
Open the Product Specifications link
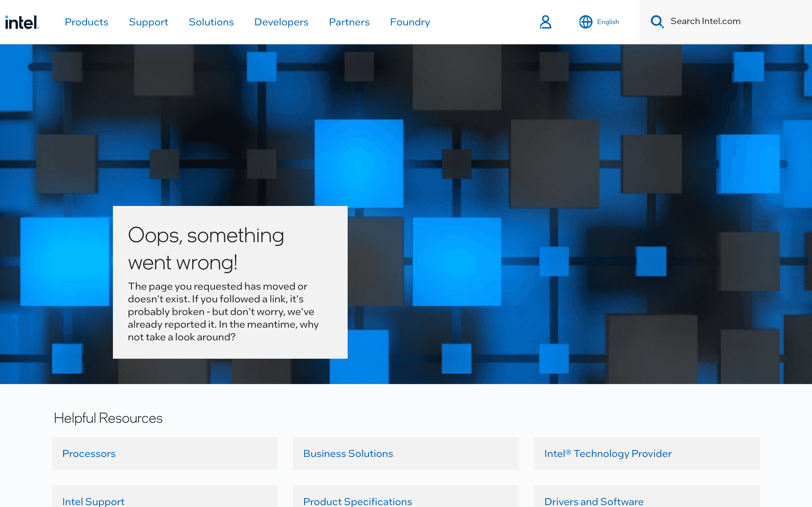pyautogui.click(x=406, y=497)
